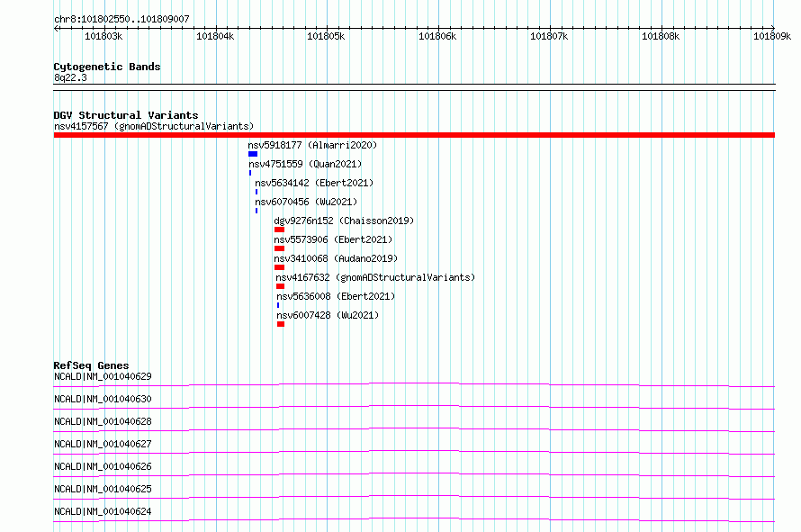Viewport: 801px width, 532px height.
Task: Open NCALD|NM_001040628 transcript label
Action: point(103,421)
